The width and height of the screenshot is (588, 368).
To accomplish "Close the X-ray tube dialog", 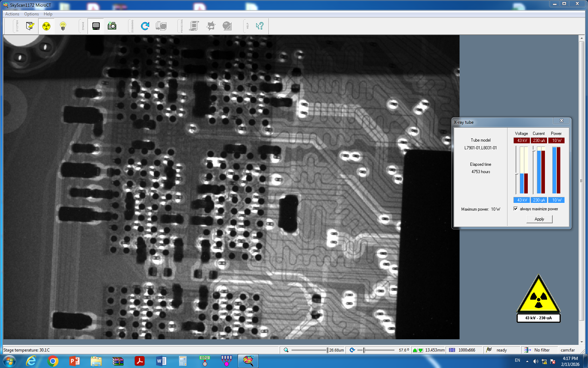I will tap(562, 121).
